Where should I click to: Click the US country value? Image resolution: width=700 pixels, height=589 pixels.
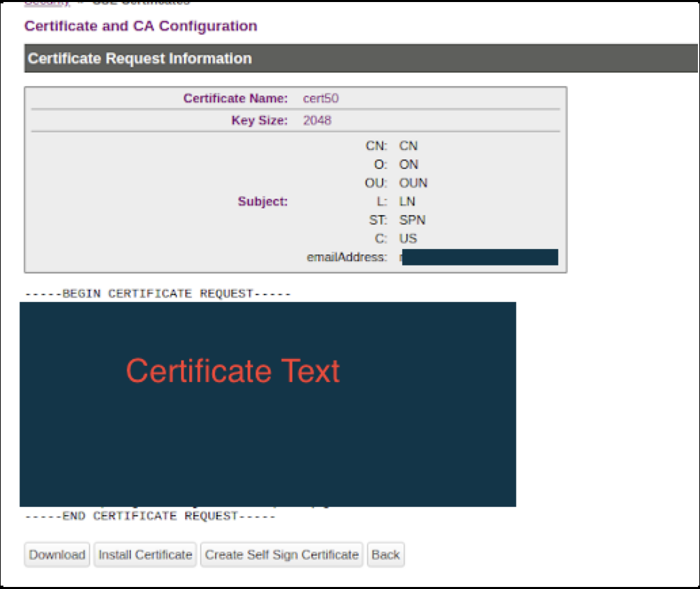[408, 239]
